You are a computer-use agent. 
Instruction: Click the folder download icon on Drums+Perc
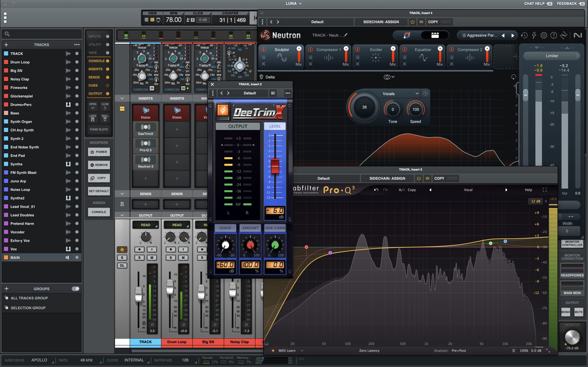coord(68,105)
